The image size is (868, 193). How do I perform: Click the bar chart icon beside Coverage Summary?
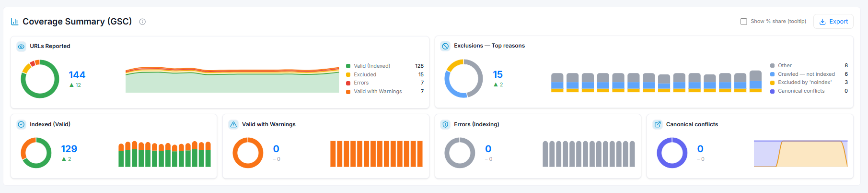pos(15,22)
